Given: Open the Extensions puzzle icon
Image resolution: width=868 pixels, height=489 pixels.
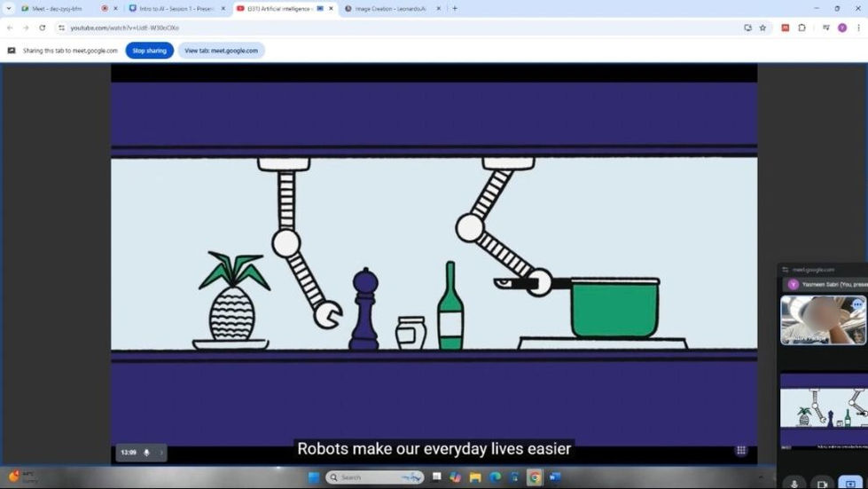Looking at the screenshot, I should pyautogui.click(x=802, y=28).
